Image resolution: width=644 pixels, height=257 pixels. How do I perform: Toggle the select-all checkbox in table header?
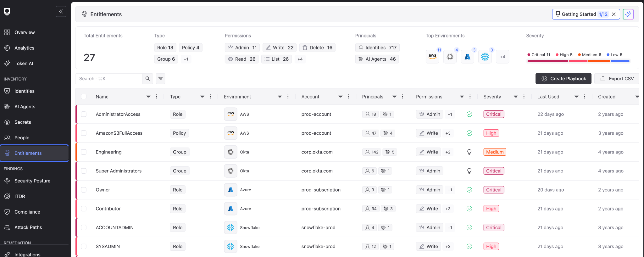click(84, 97)
